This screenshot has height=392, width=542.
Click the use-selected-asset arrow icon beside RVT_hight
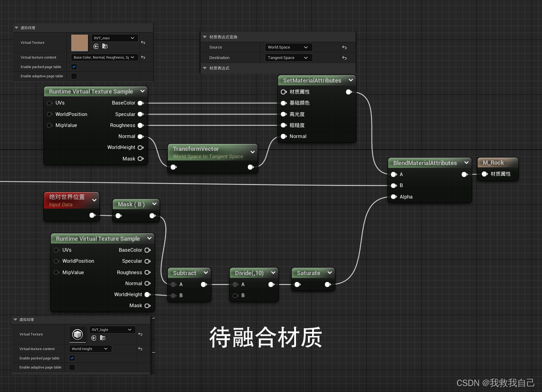pyautogui.click(x=94, y=338)
